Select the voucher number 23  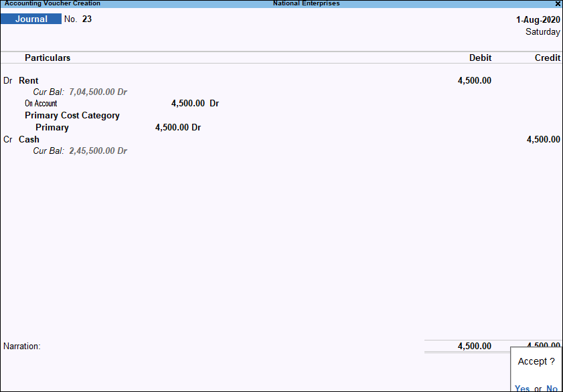(x=87, y=19)
